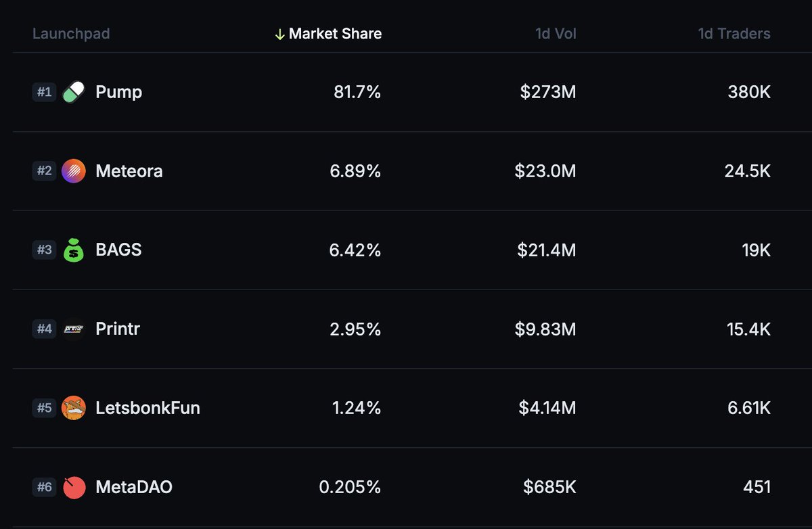Click the #1 rank badge
Image resolution: width=812 pixels, height=529 pixels.
(44, 92)
